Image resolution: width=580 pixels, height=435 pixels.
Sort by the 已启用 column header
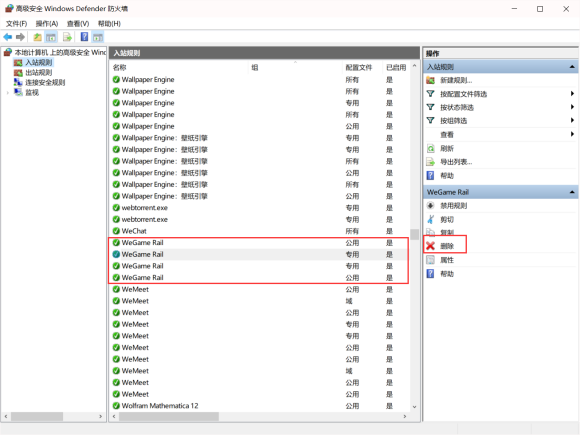[396, 67]
